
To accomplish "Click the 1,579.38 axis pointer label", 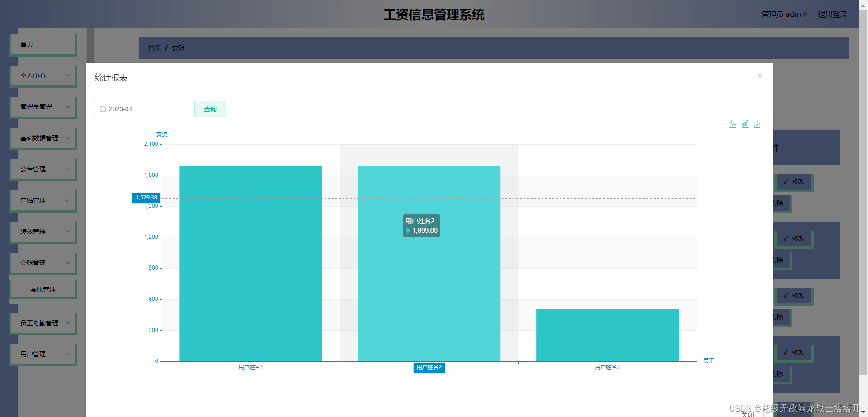I will pyautogui.click(x=146, y=198).
